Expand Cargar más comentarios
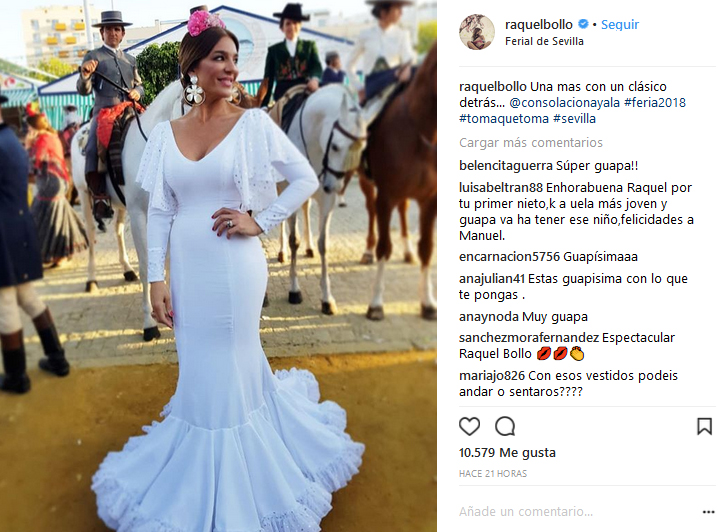Screen dimensions: 718x532 pos(531,143)
